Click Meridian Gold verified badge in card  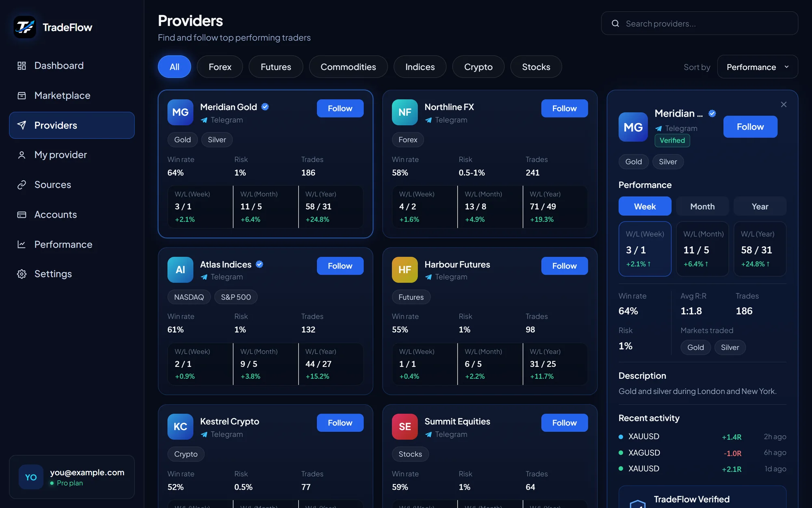point(265,107)
